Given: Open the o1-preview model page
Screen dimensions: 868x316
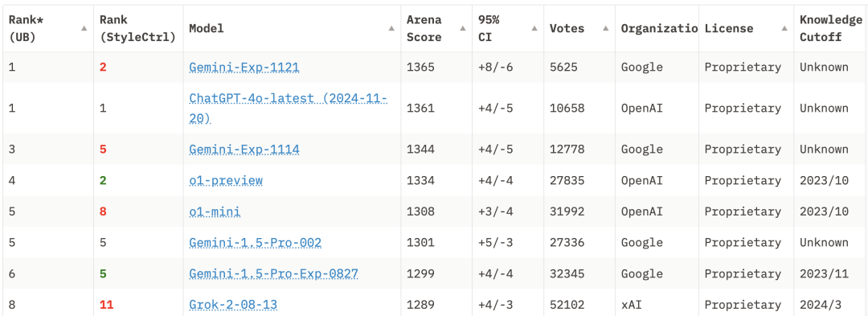Looking at the screenshot, I should click(226, 181).
